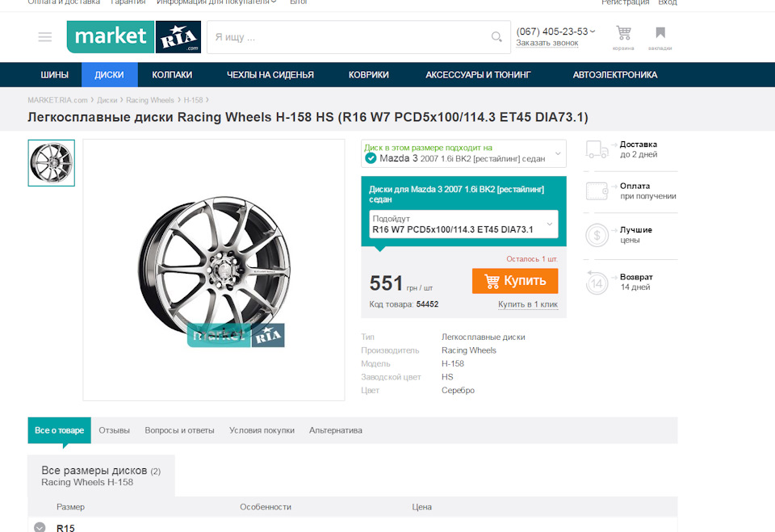Viewport: 775px width, 532px height.
Task: Open the Подойдут size dropdown
Action: click(463, 224)
